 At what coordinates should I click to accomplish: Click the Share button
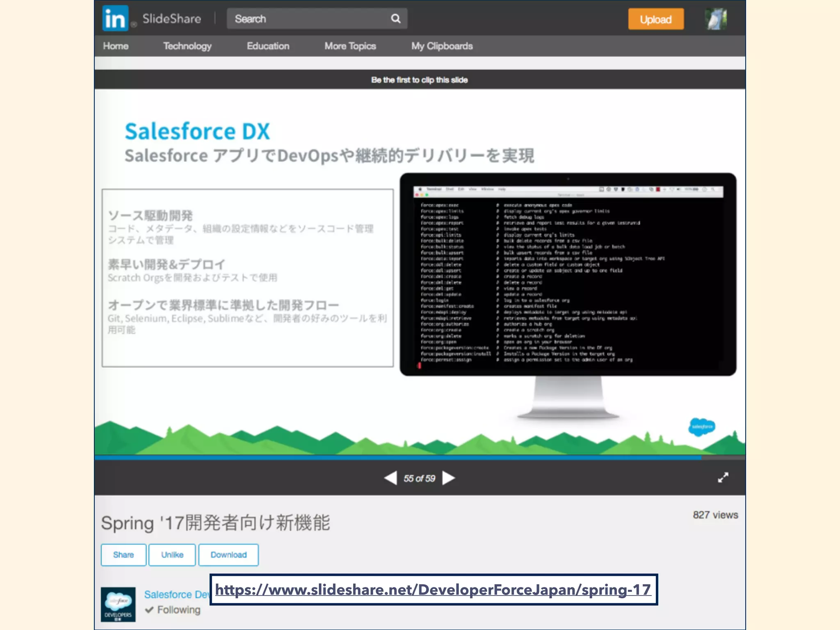[123, 555]
